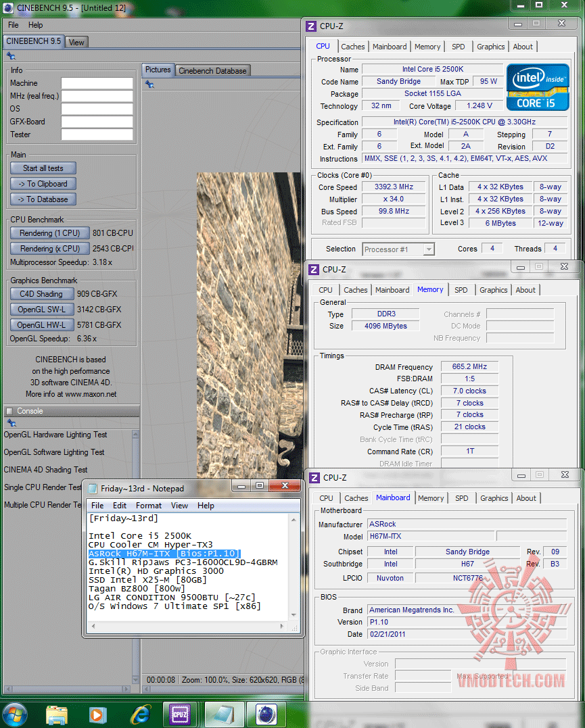Viewport: 585px width, 728px height.
Task: Open the Graphics tab in the Memory CPU-Z window
Action: [494, 290]
